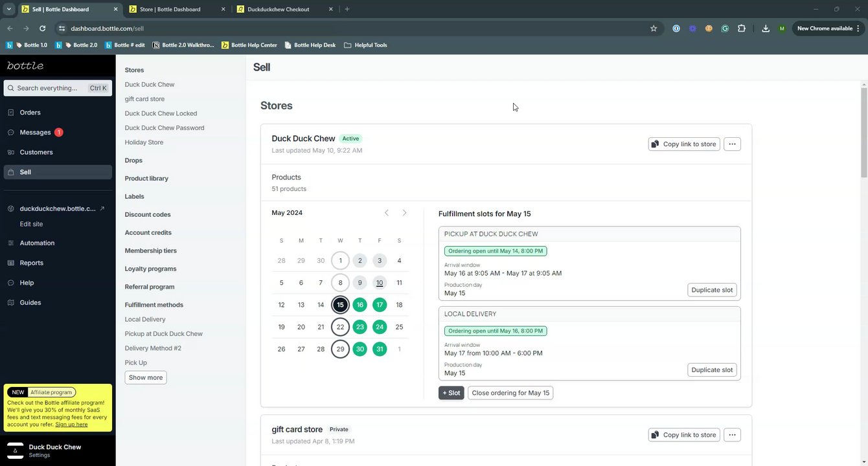Copy link to gift card store

coord(684,435)
